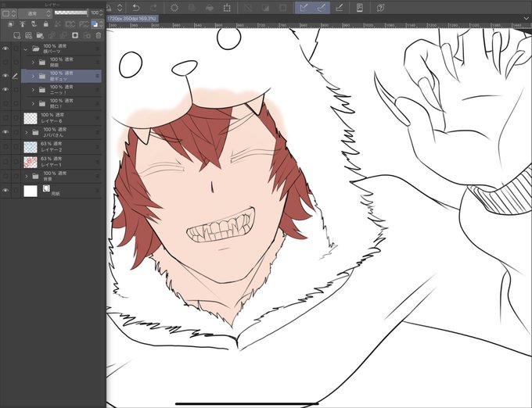Click the Clear icon in command bar
This screenshot has height=408, width=532.
tap(174, 8)
